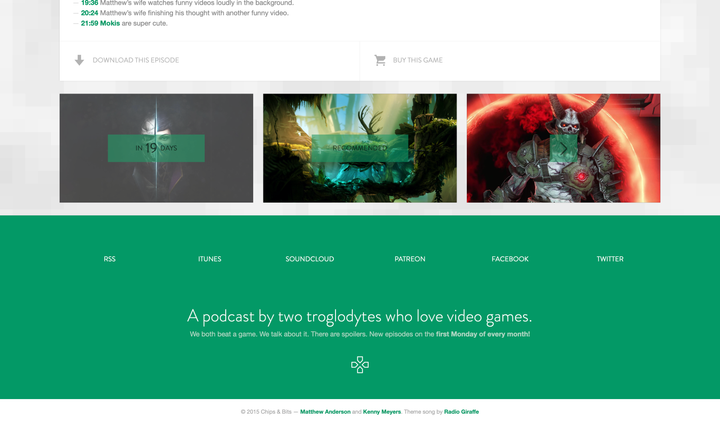The width and height of the screenshot is (720, 424).
Task: Open the SoundCloud footer link
Action: (x=310, y=259)
